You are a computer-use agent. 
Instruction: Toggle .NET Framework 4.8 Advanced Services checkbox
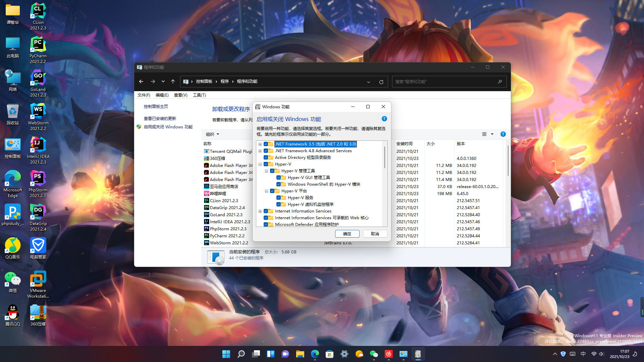[266, 151]
